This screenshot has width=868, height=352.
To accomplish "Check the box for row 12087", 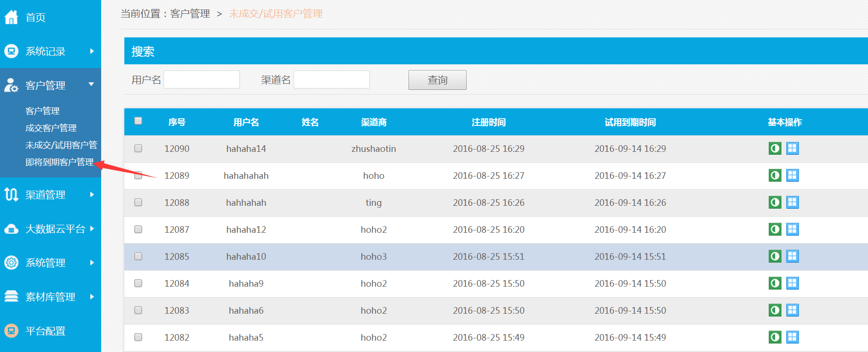I will (138, 229).
